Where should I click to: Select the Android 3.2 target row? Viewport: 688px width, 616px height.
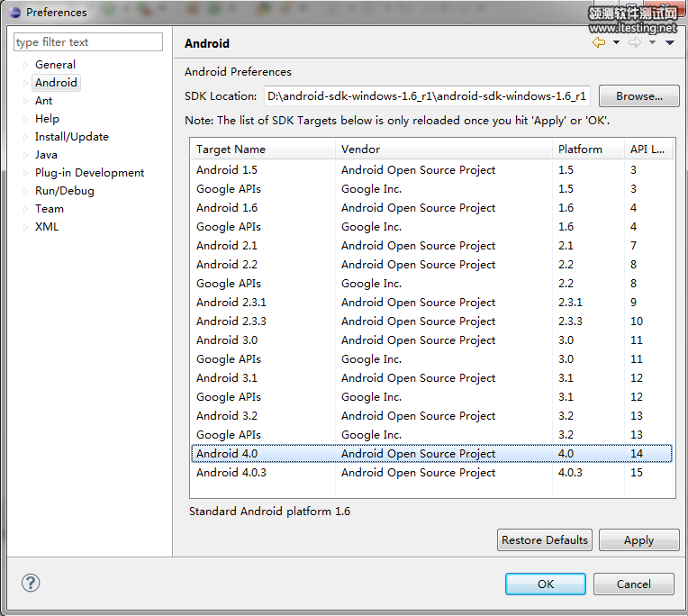coord(431,415)
